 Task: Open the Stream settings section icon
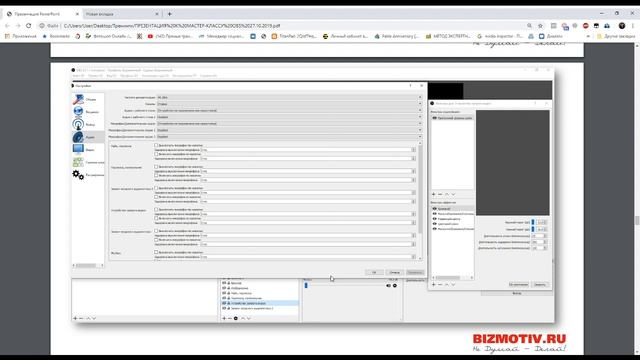(x=78, y=111)
